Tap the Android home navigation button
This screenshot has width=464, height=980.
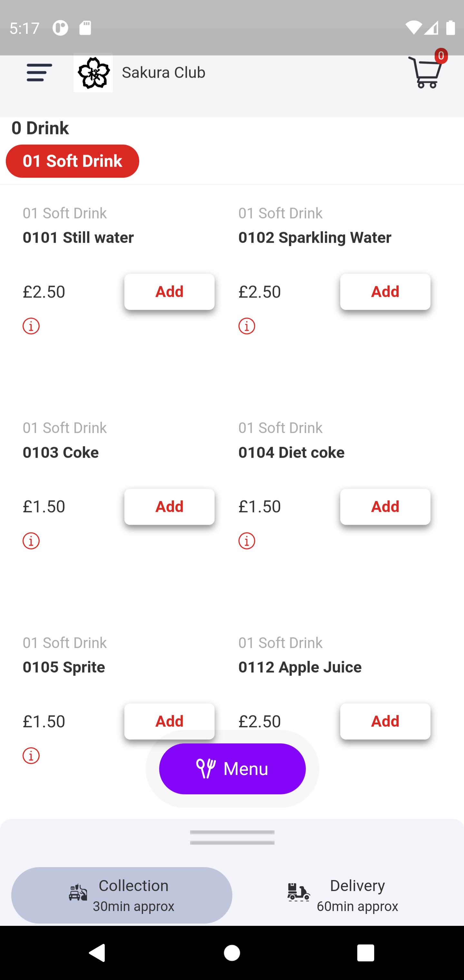[232, 953]
